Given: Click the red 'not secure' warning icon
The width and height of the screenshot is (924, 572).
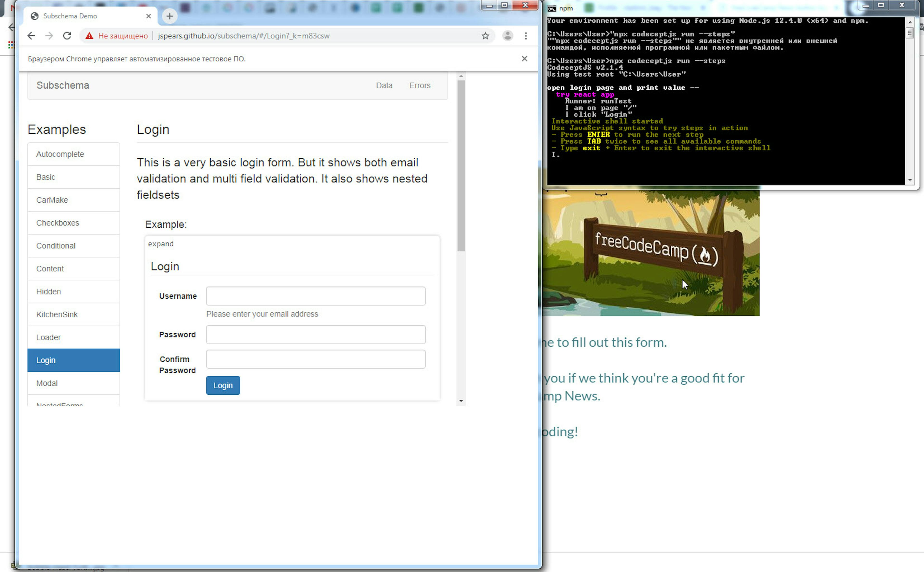Looking at the screenshot, I should click(x=89, y=36).
